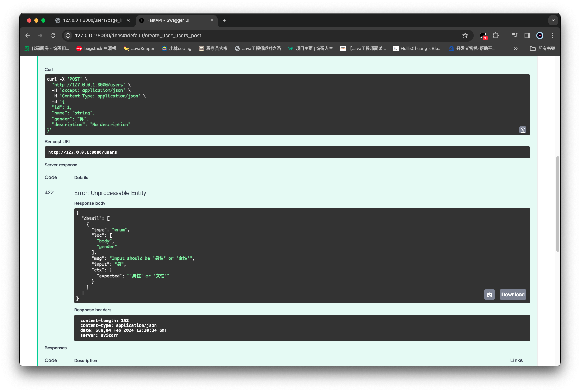Bookmark this page with star icon
Viewport: 580px width, 392px height.
click(465, 36)
